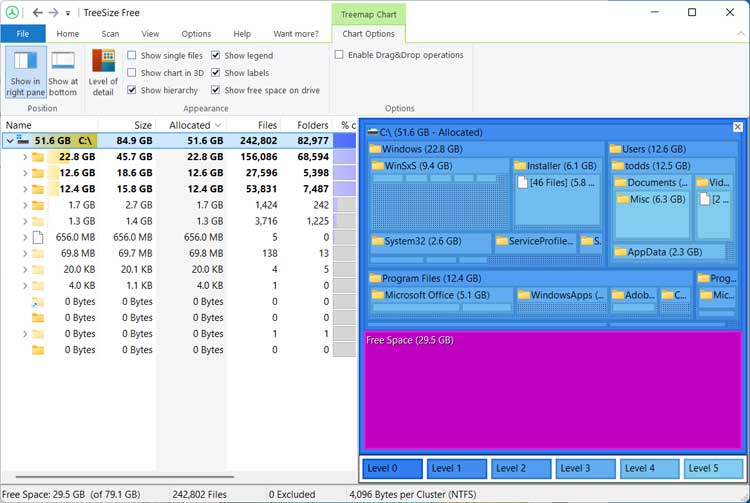The height and width of the screenshot is (503, 750).
Task: Click 4,096 Bytes per Cluster status text
Action: 412,494
